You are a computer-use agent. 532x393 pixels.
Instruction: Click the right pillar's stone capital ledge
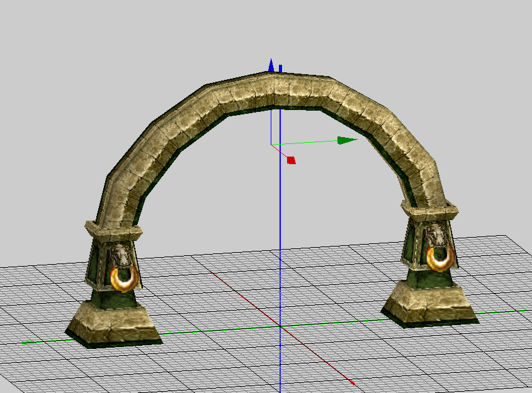coord(429,210)
